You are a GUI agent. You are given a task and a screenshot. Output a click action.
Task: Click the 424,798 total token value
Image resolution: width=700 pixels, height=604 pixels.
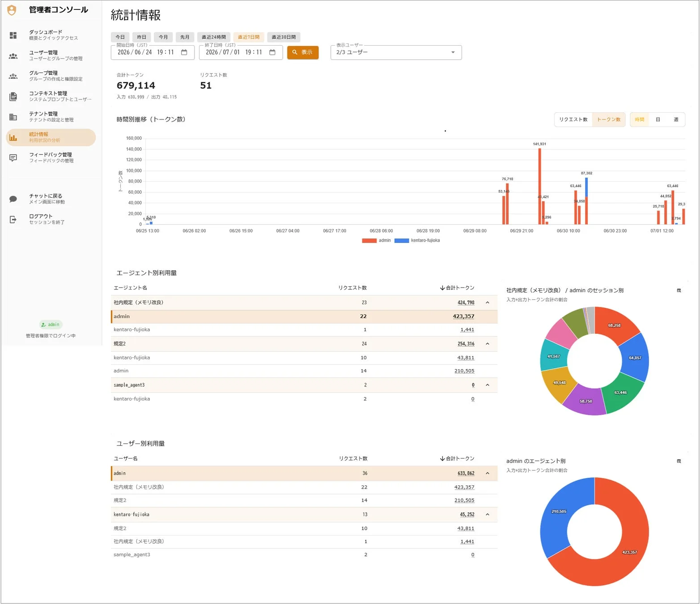click(x=466, y=303)
